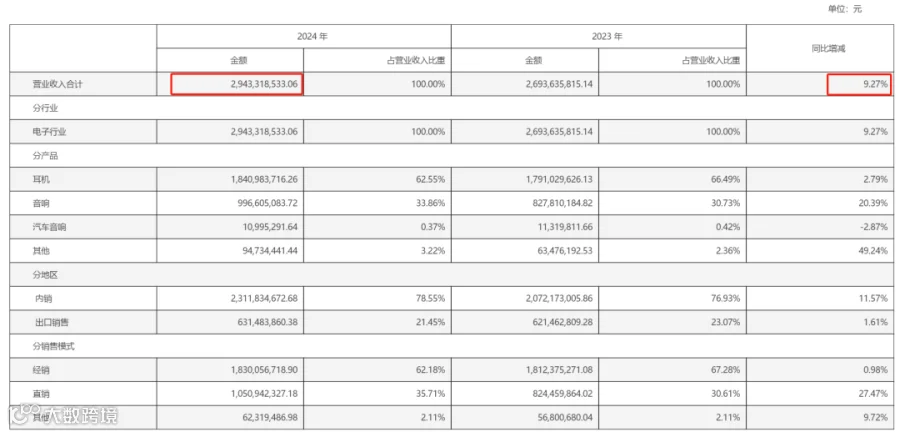The width and height of the screenshot is (900, 432).
Task: Select the 出口销售 row label
Action: pos(52,322)
